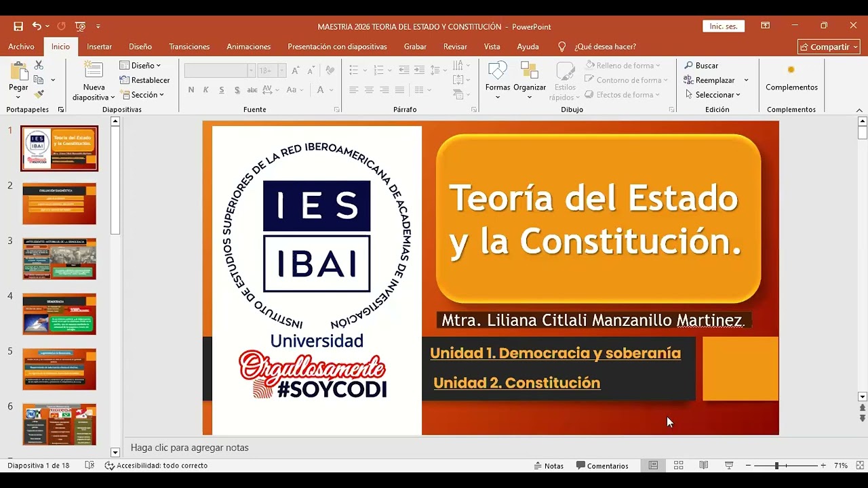Align text left
Viewport: 868px width, 488px height.
point(353,89)
